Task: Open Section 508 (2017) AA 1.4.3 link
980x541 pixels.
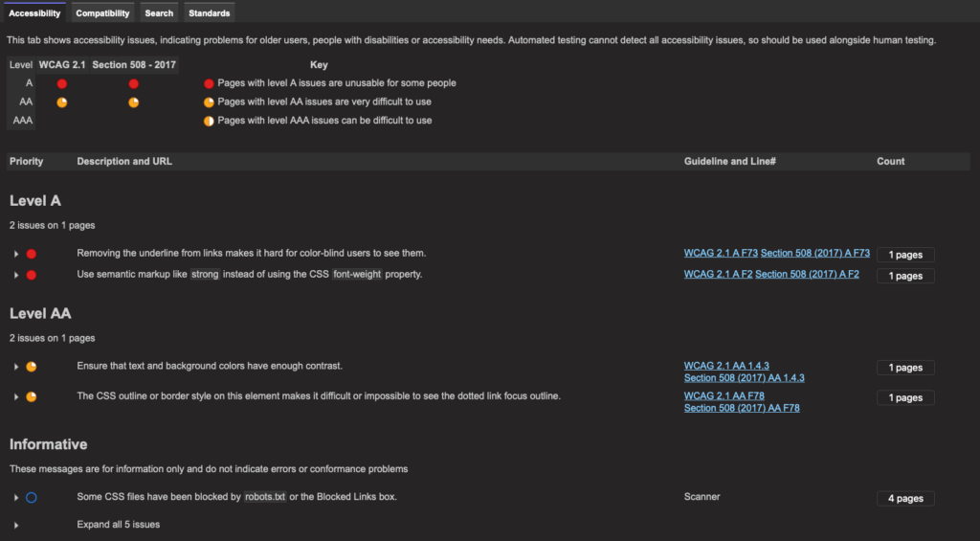Action: point(744,378)
